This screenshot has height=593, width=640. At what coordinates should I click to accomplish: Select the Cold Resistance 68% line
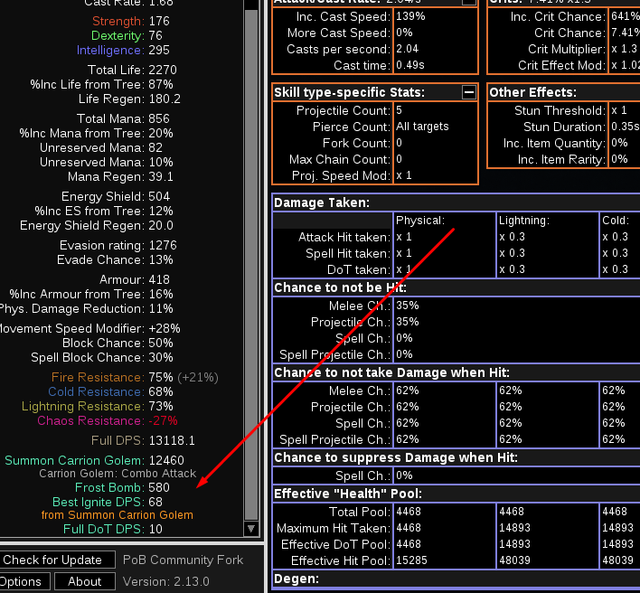[111, 392]
